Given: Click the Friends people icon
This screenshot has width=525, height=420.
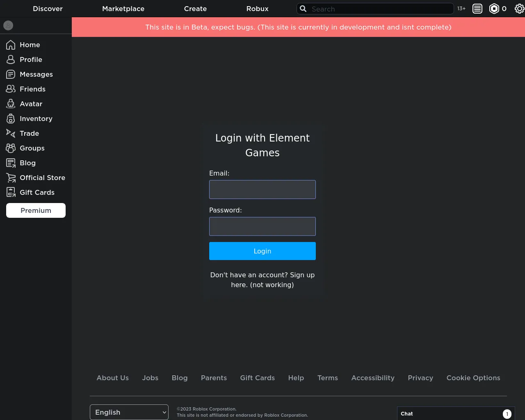Looking at the screenshot, I should click(11, 89).
